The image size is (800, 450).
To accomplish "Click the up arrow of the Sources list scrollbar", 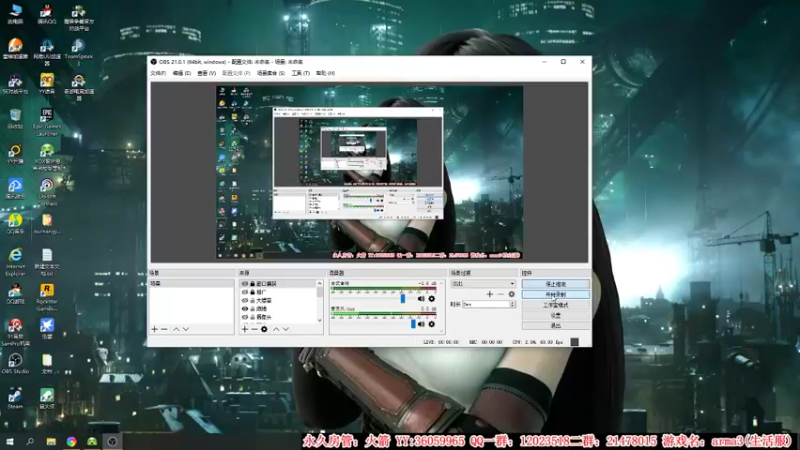I will point(320,283).
